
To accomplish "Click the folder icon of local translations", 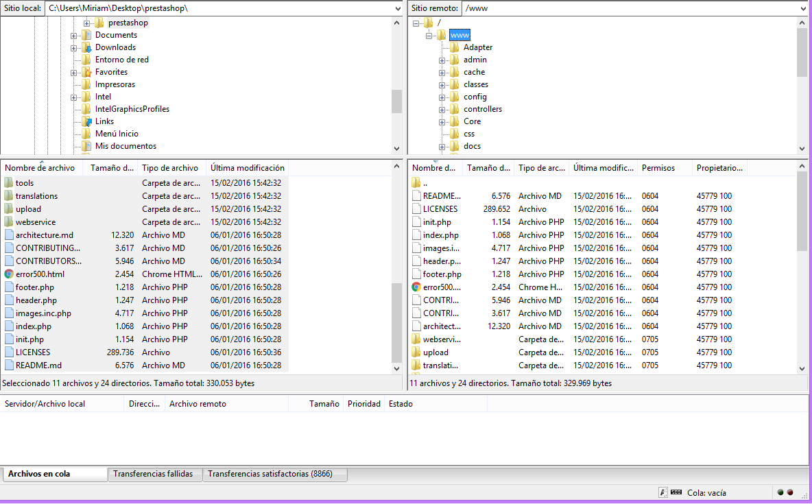I will point(9,196).
